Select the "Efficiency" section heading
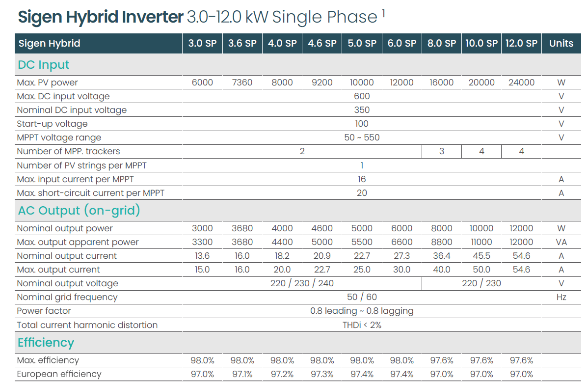 [46, 342]
